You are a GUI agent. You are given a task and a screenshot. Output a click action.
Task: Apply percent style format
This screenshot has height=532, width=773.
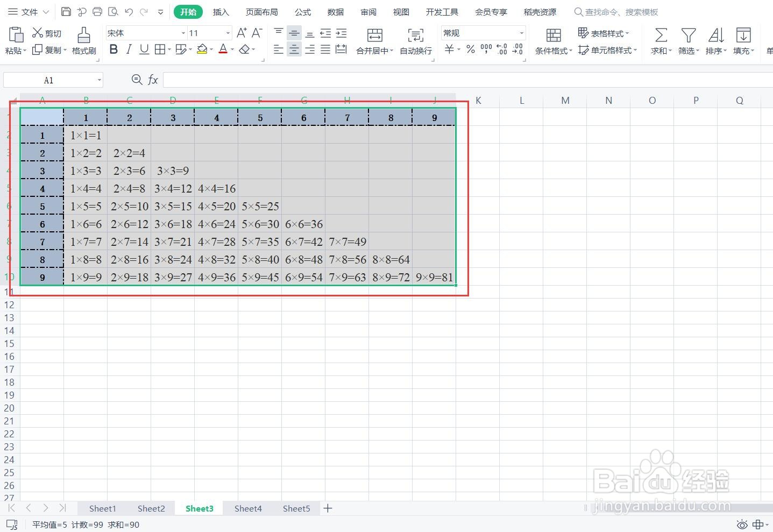pos(471,49)
